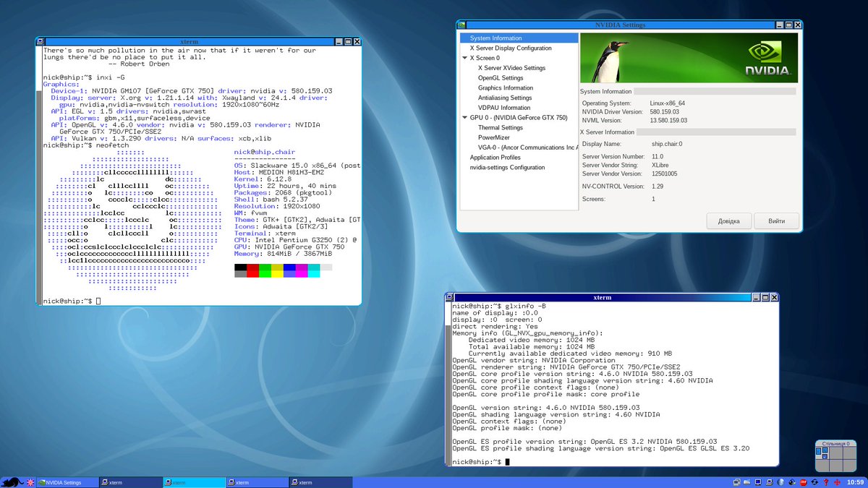Click the Стільниця 0 pager title
The width and height of the screenshot is (868, 488).
[835, 442]
